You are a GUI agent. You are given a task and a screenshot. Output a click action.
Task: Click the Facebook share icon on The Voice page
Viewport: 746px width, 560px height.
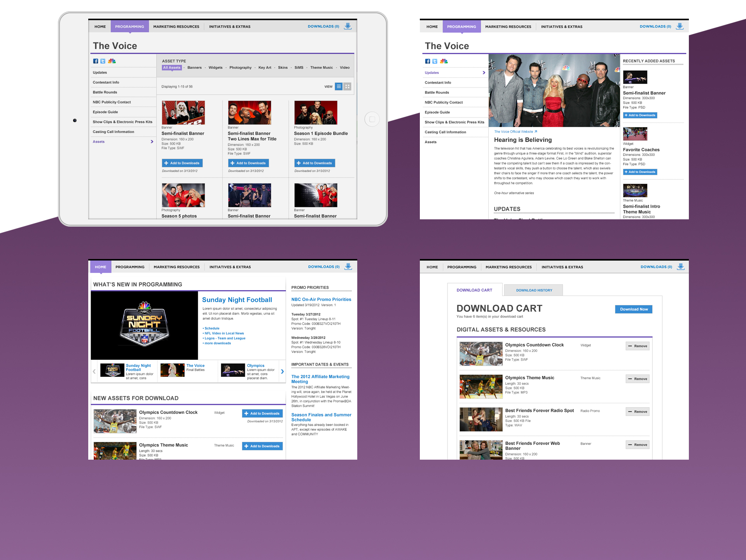96,61
